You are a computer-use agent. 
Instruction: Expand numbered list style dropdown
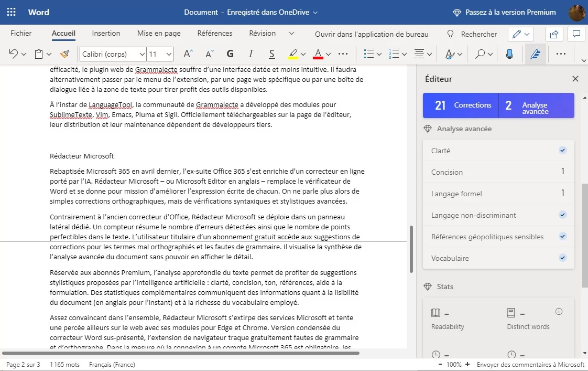404,55
